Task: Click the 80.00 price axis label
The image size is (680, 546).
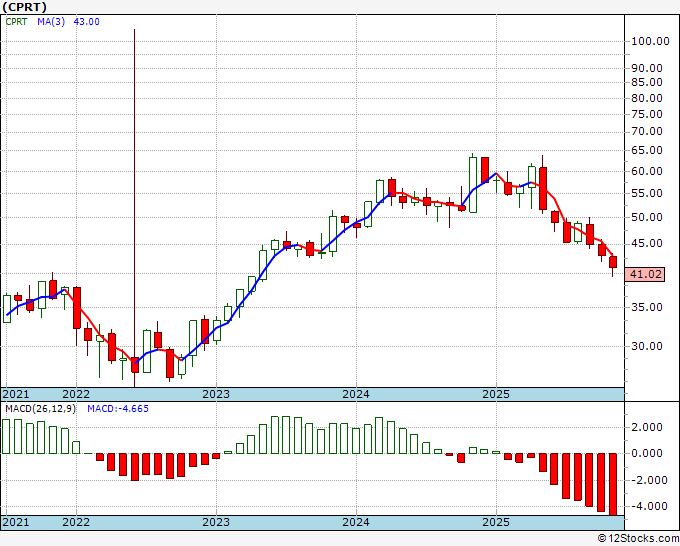Action: [647, 98]
